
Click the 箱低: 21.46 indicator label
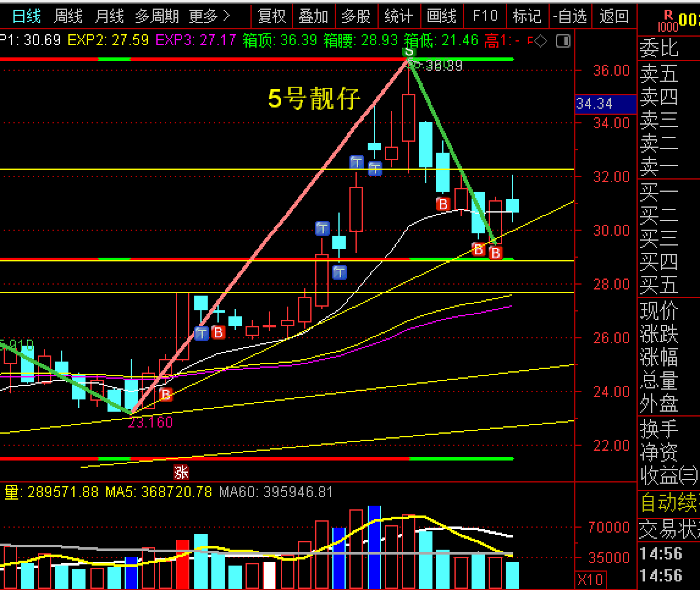[x=441, y=40]
